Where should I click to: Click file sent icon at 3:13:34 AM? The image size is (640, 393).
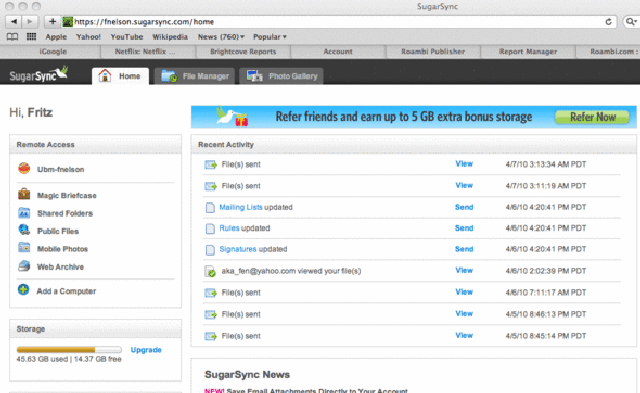210,164
